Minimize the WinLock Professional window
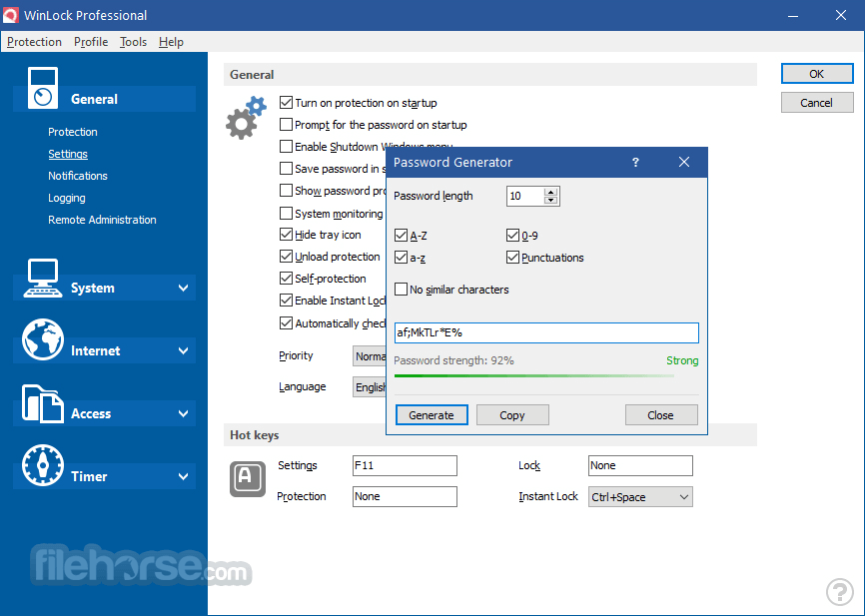Screen dimensions: 865x616 793,15
